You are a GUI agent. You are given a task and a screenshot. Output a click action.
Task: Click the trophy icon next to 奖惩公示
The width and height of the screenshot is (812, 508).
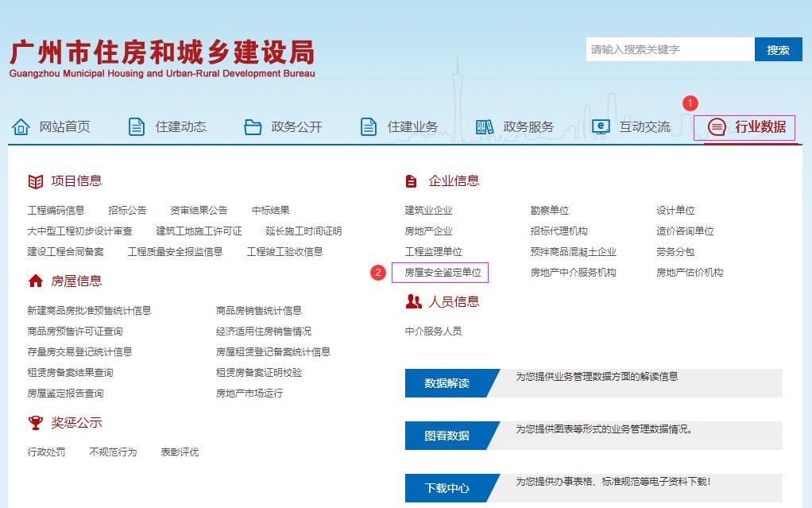(x=36, y=423)
